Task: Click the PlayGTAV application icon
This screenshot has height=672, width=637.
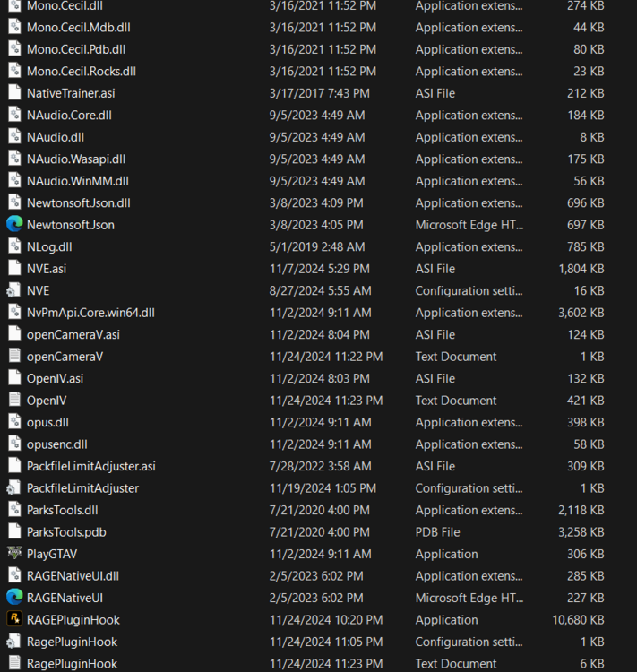Action: coord(14,554)
